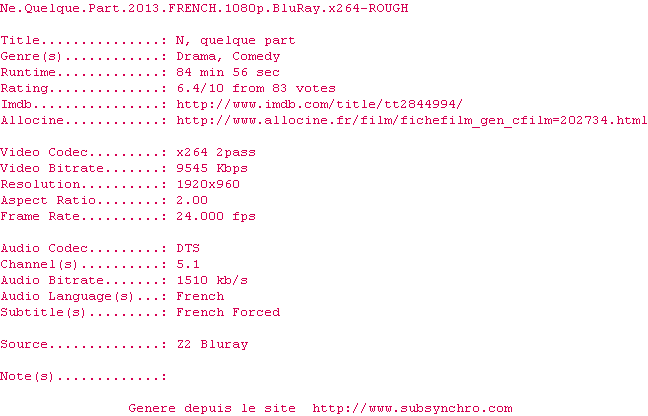Screen dimensions: 648x416
Task: Click the Rating value 6.4/10
Action: tap(200, 88)
